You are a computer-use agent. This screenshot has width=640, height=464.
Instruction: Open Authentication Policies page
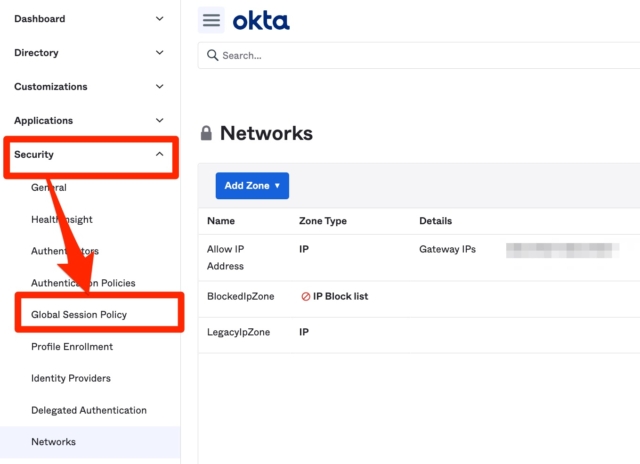pos(83,283)
